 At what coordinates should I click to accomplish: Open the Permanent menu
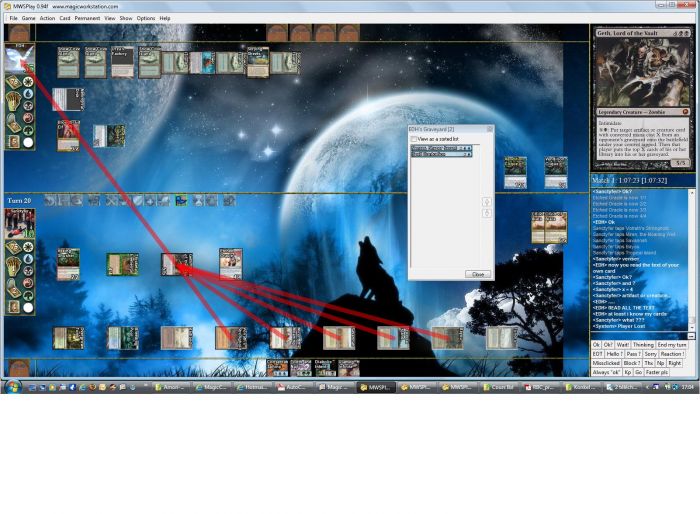click(87, 18)
